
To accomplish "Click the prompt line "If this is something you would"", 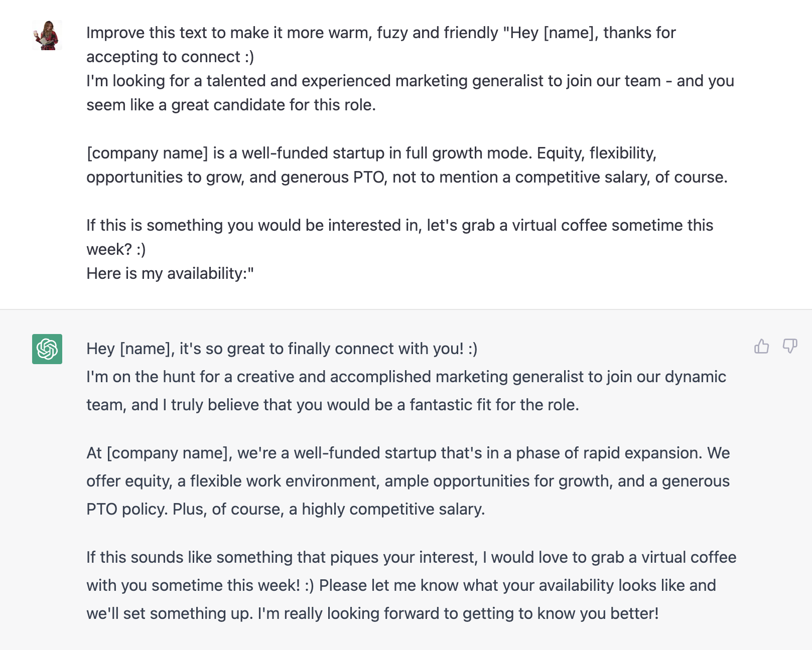I will [399, 225].
